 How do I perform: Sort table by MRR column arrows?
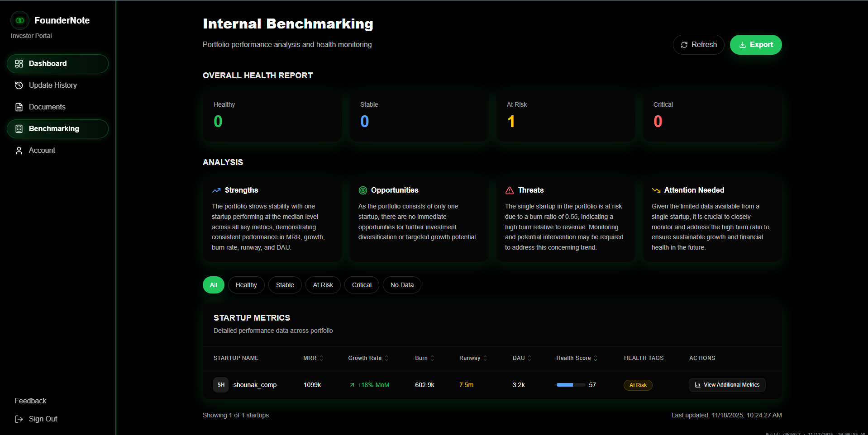(321, 358)
